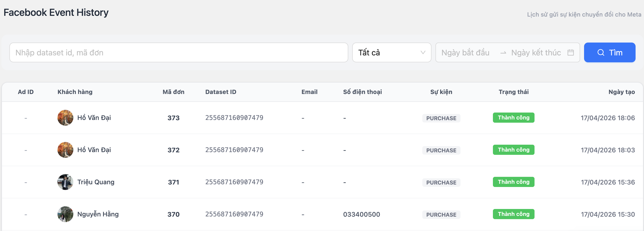Click Hồ Văn Đại avatar for order 372
Viewport: 644px width, 231px height.
pos(65,150)
